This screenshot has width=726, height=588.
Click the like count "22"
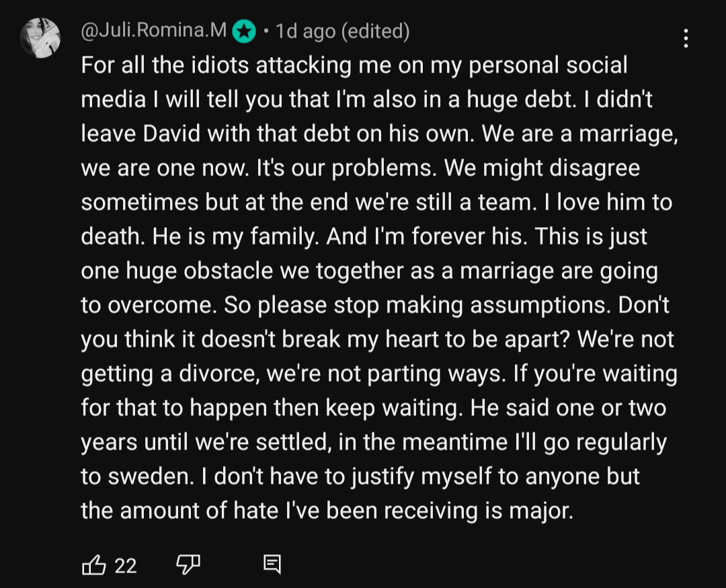[x=126, y=566]
